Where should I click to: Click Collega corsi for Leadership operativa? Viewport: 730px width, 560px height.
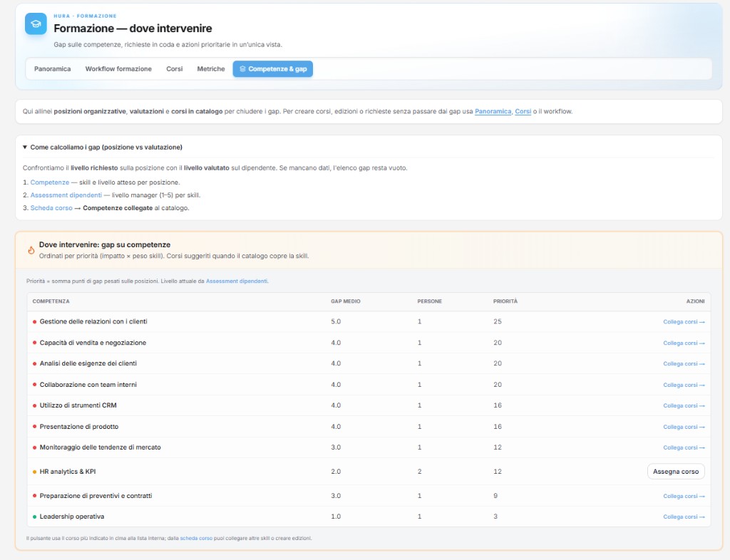pyautogui.click(x=684, y=517)
